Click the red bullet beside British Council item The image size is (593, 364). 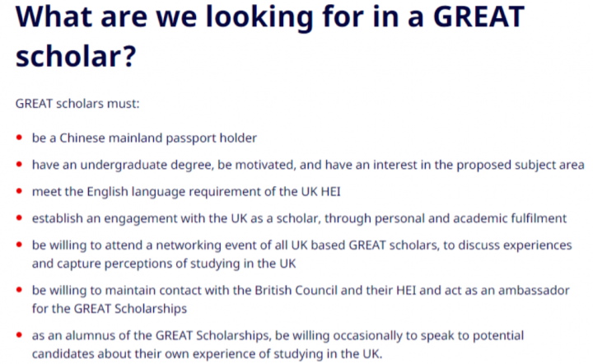tap(20, 291)
